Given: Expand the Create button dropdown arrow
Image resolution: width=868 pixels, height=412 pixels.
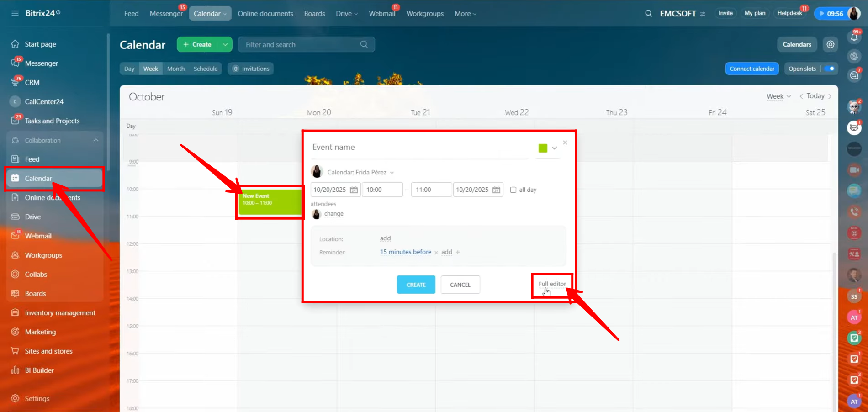Looking at the screenshot, I should pos(225,45).
